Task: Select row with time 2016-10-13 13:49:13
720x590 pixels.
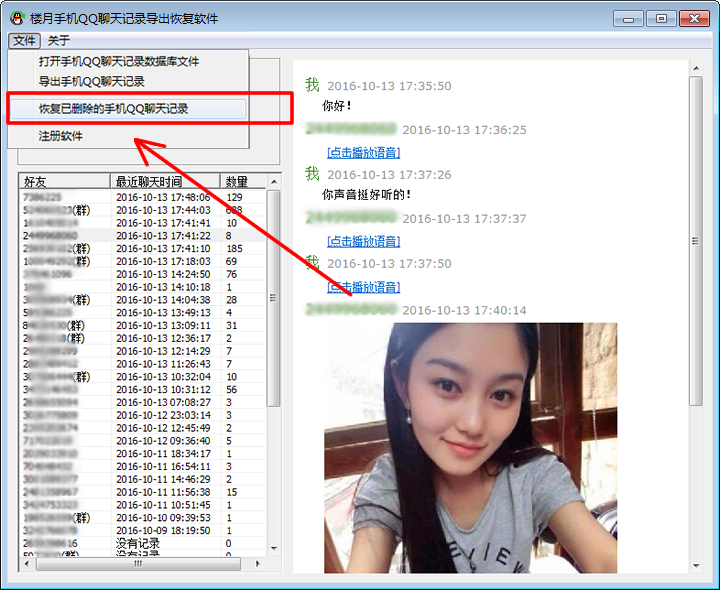Action: pyautogui.click(x=142, y=313)
